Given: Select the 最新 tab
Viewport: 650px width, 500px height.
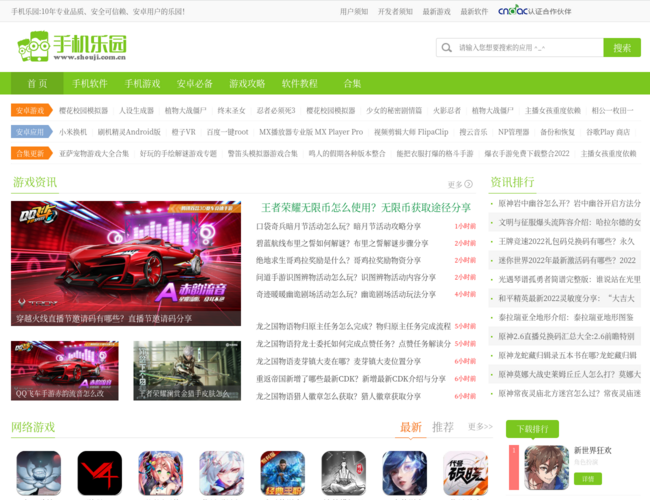Looking at the screenshot, I should (x=410, y=427).
